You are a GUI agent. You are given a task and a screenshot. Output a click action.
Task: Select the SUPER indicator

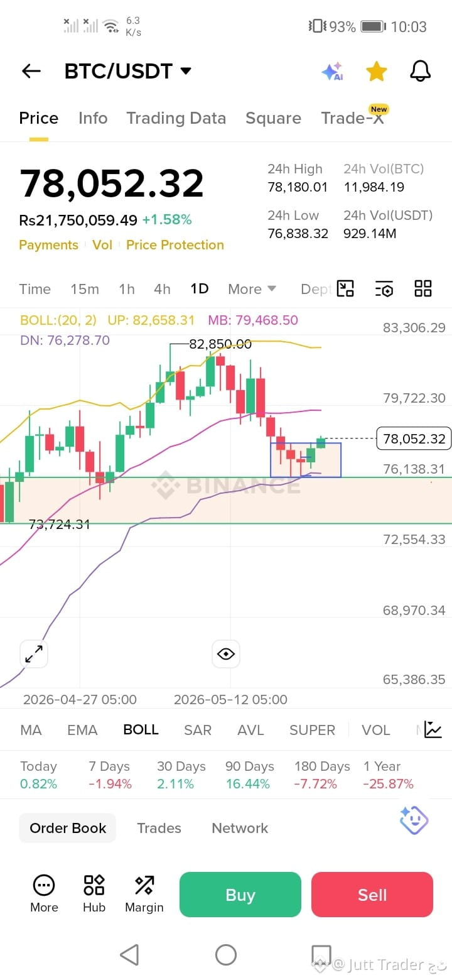tap(313, 730)
